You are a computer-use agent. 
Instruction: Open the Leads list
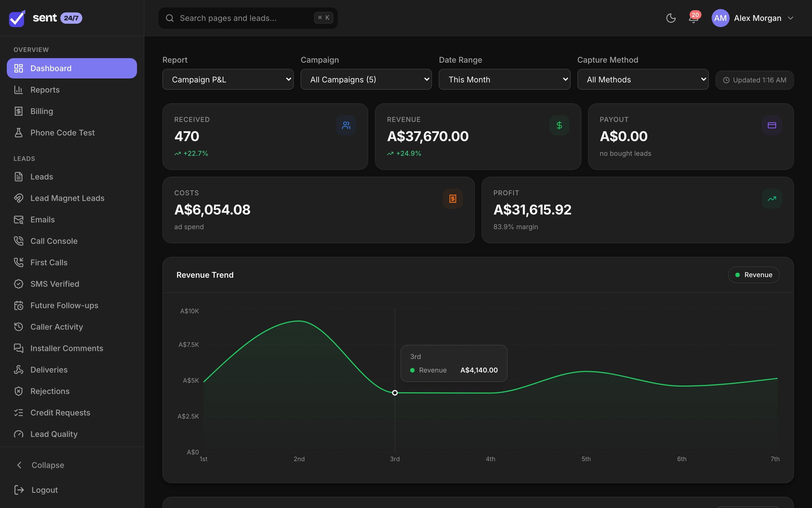point(72,177)
